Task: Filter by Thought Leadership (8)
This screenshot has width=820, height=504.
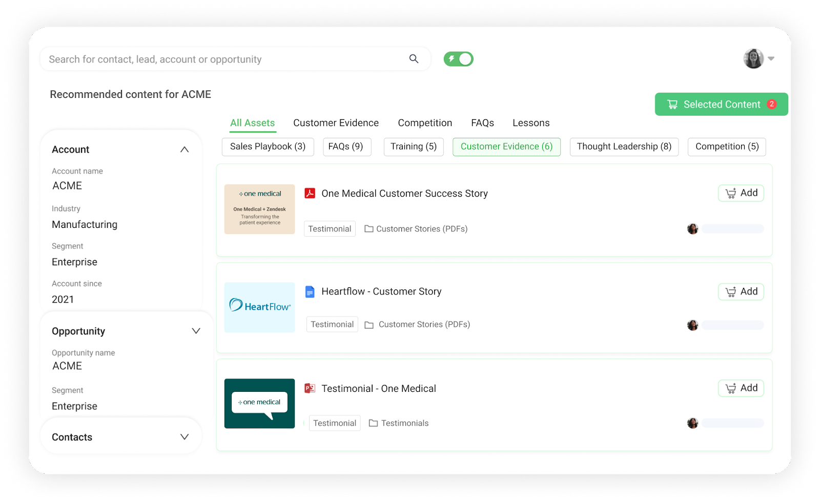Action: click(624, 146)
